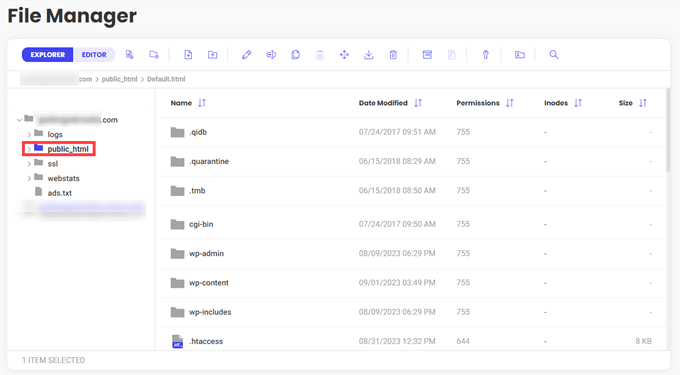Image resolution: width=680 pixels, height=375 pixels.
Task: Select public_html folder in tree
Action: pos(68,149)
